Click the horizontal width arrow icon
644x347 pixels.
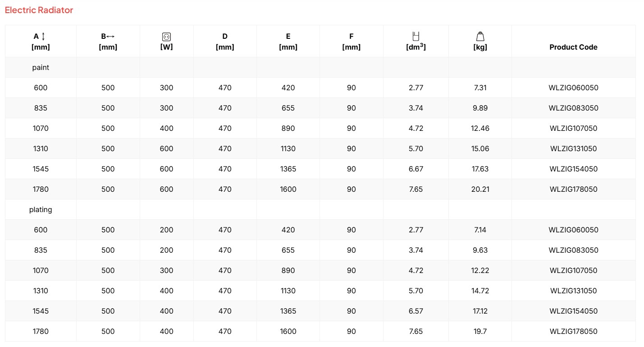110,37
